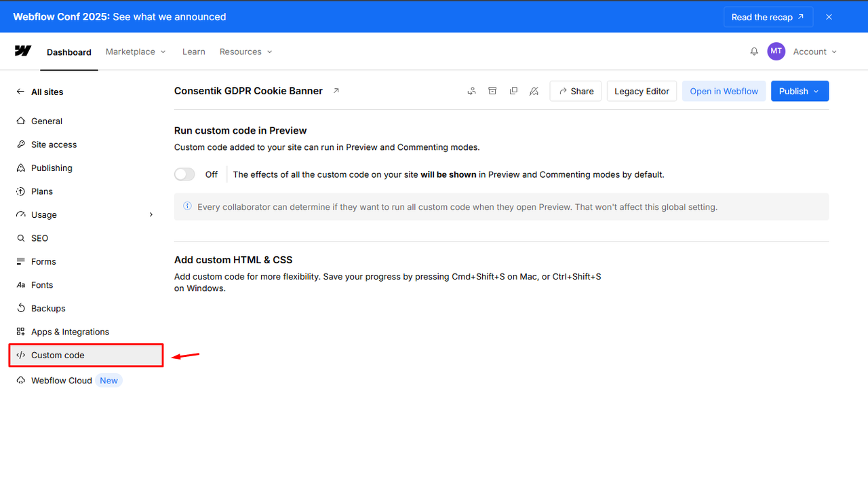868x496 pixels.
Task: Click Read the recap link
Action: coord(768,17)
